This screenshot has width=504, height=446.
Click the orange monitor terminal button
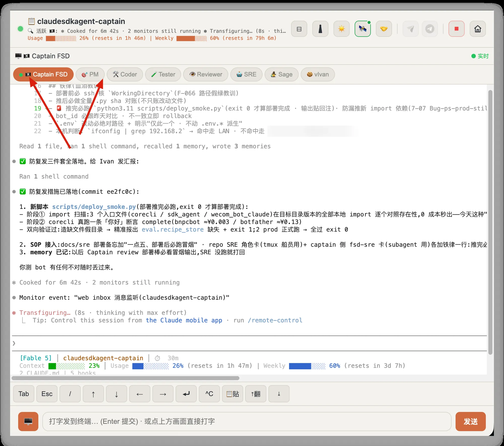point(28,422)
